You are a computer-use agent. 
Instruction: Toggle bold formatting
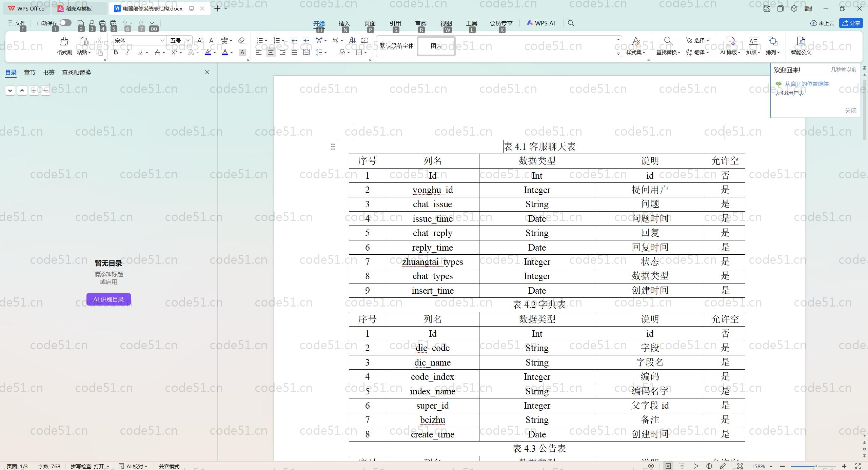(x=115, y=52)
